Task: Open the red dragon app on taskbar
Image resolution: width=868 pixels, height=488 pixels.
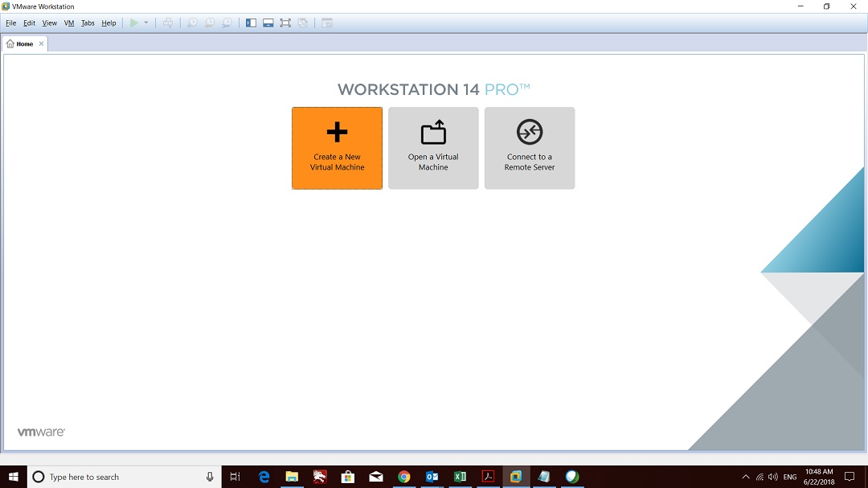Action: click(x=320, y=477)
